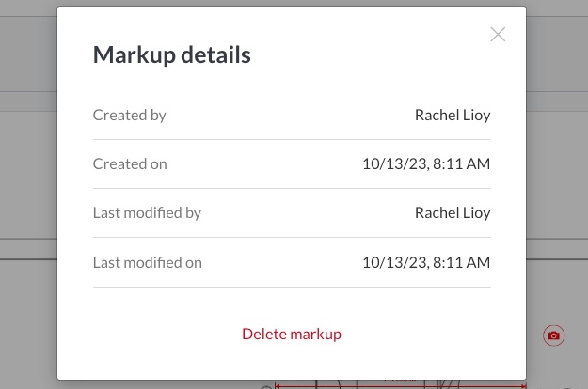
Task: Click the 'Created on' label
Action: pos(130,163)
